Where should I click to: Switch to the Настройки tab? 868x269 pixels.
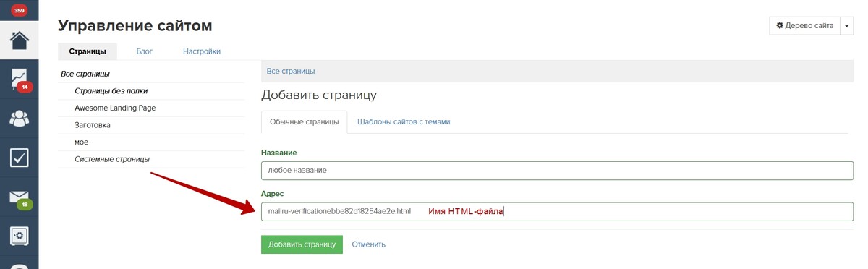coord(202,51)
